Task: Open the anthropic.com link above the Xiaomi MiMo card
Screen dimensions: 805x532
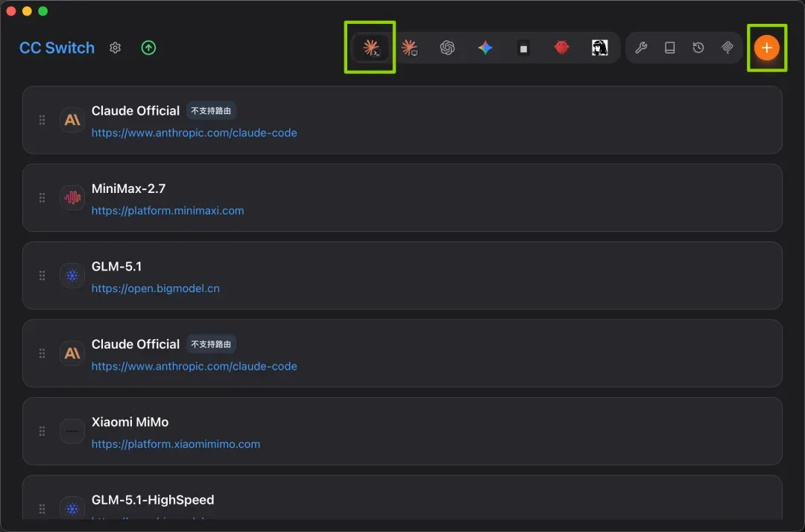Action: [x=194, y=367]
